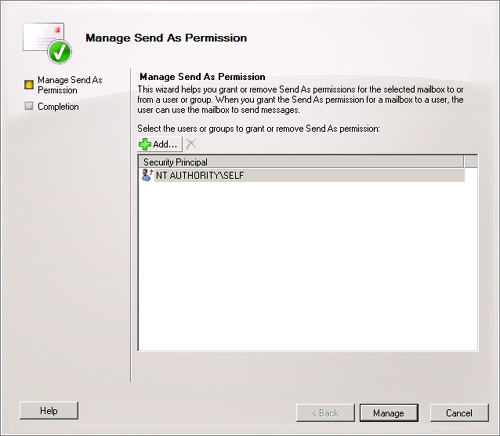The image size is (500, 436).
Task: Click the wizard description paragraph text
Action: coord(300,100)
